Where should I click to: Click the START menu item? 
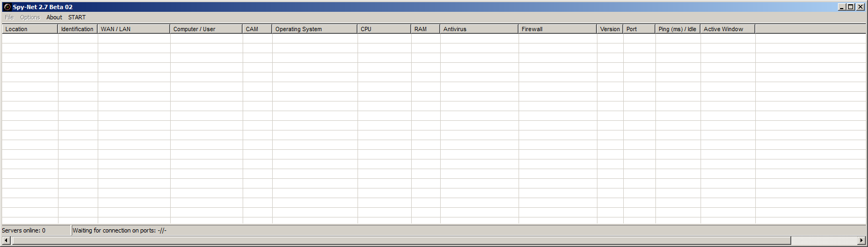(77, 17)
